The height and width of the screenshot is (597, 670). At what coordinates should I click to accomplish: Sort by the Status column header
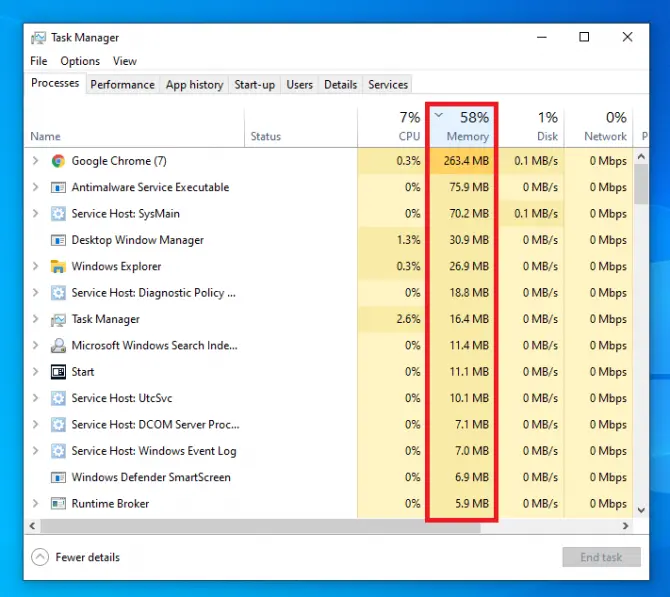coord(301,127)
